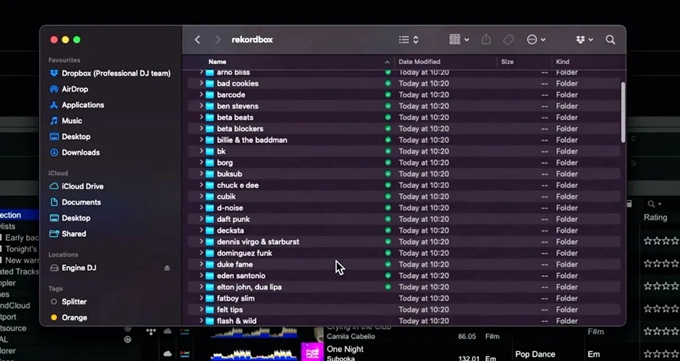Click dennis virgo & starburst folder name
The height and width of the screenshot is (361, 680).
[258, 242]
